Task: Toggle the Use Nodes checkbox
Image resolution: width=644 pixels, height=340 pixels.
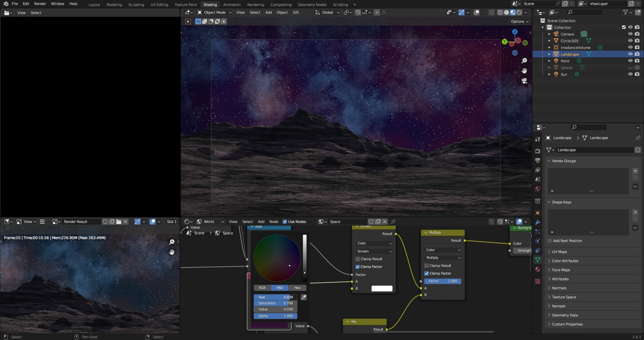Action: [285, 222]
